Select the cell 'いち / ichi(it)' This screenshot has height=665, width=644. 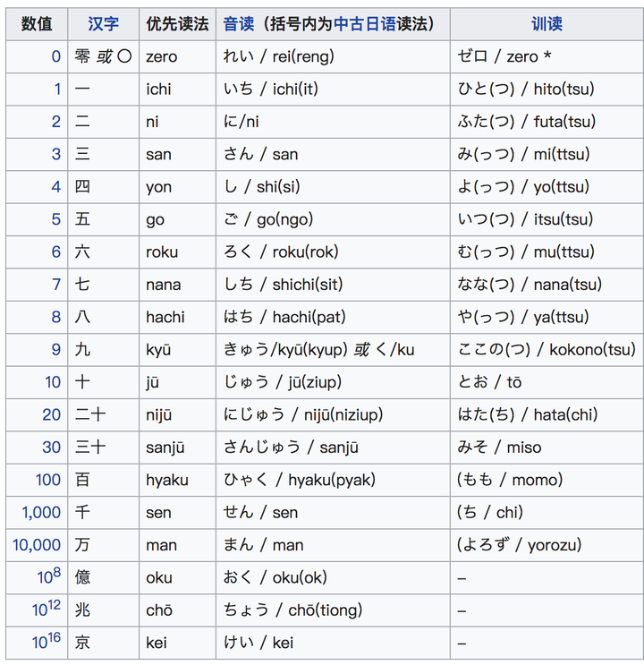pyautogui.click(x=333, y=90)
